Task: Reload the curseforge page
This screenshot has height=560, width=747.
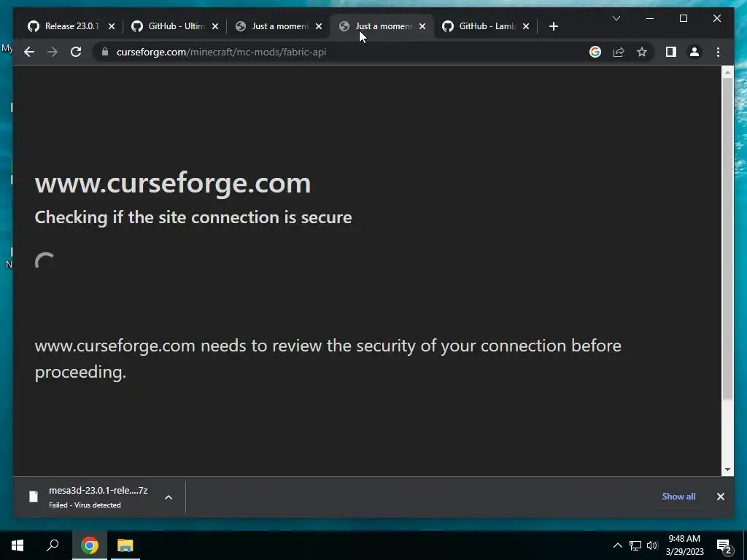Action: click(76, 52)
